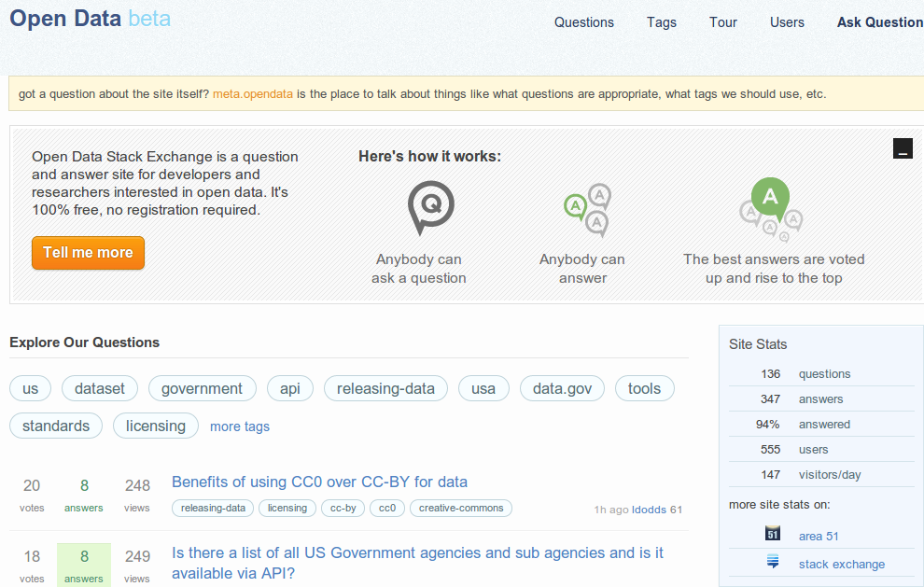The width and height of the screenshot is (924, 587).
Task: Click the 8 answers count on CC0 question
Action: click(84, 494)
